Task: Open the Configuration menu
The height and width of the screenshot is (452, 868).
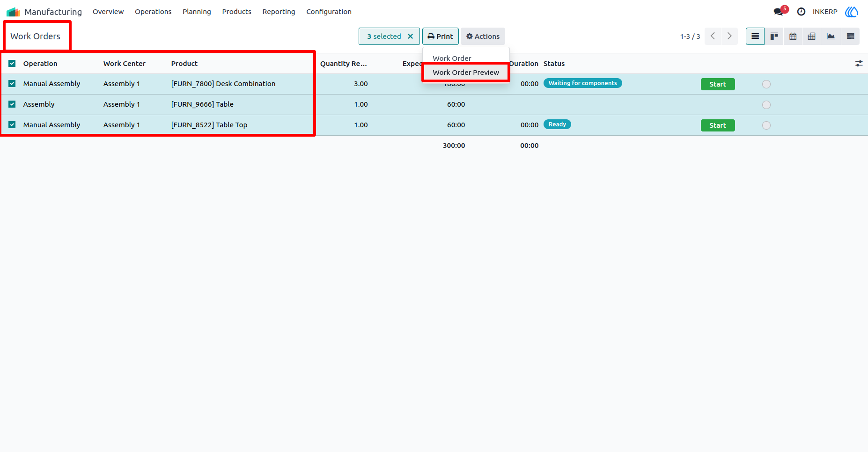Action: pyautogui.click(x=329, y=12)
